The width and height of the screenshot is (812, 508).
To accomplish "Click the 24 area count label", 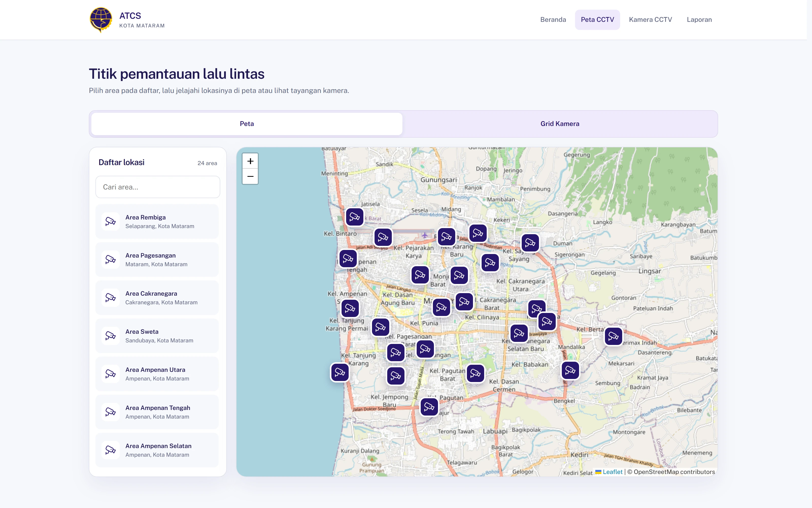I will coord(207,163).
